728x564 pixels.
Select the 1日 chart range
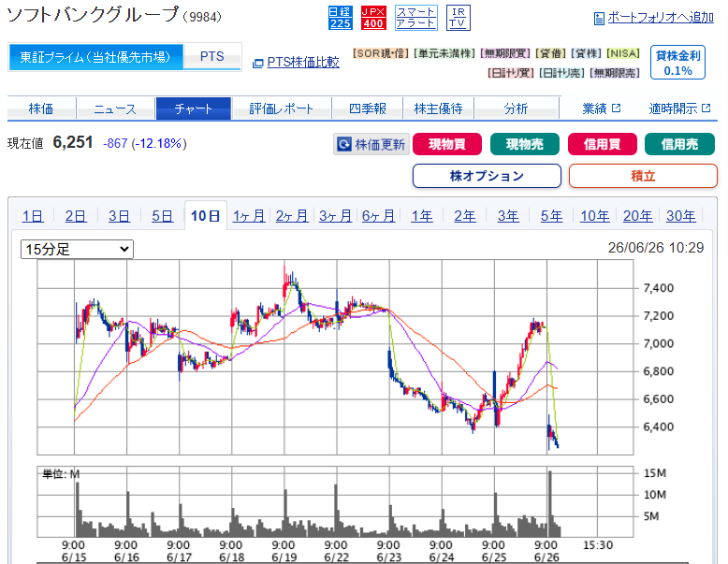click(x=33, y=216)
